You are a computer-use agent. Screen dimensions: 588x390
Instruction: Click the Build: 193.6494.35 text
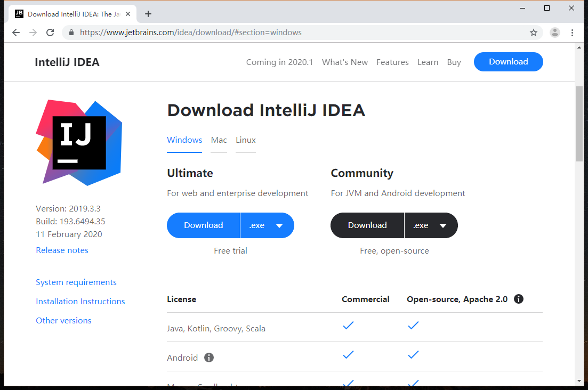(x=70, y=222)
